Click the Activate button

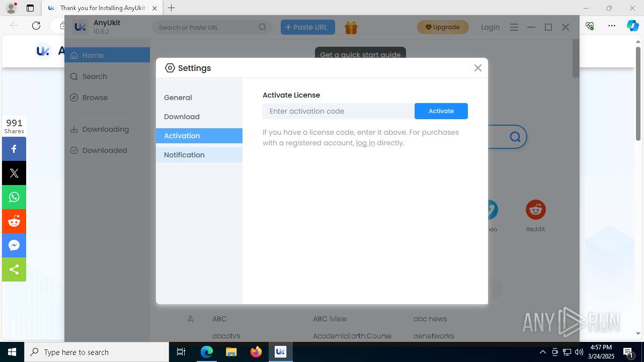[441, 111]
